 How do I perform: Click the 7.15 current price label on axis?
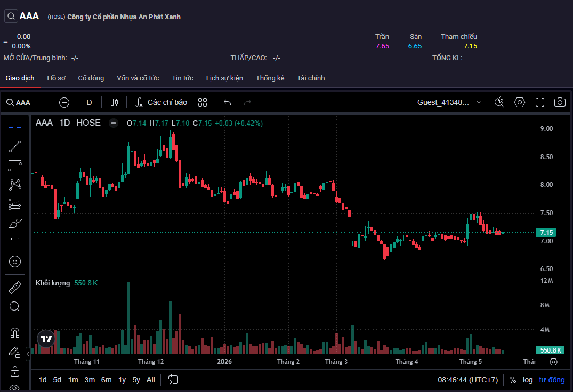[546, 233]
